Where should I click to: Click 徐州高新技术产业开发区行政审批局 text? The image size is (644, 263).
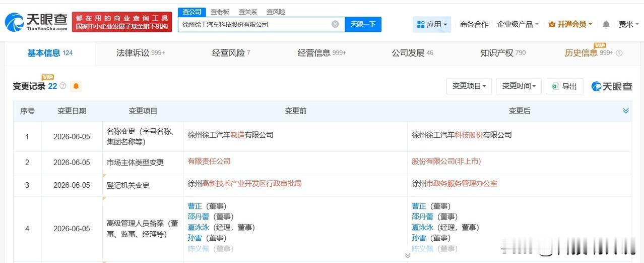[x=244, y=183]
